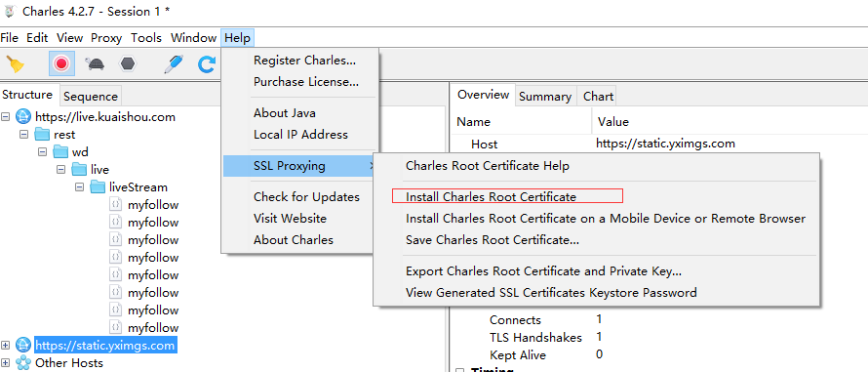
Task: Collapse the liveStream folder node
Action: click(x=79, y=187)
